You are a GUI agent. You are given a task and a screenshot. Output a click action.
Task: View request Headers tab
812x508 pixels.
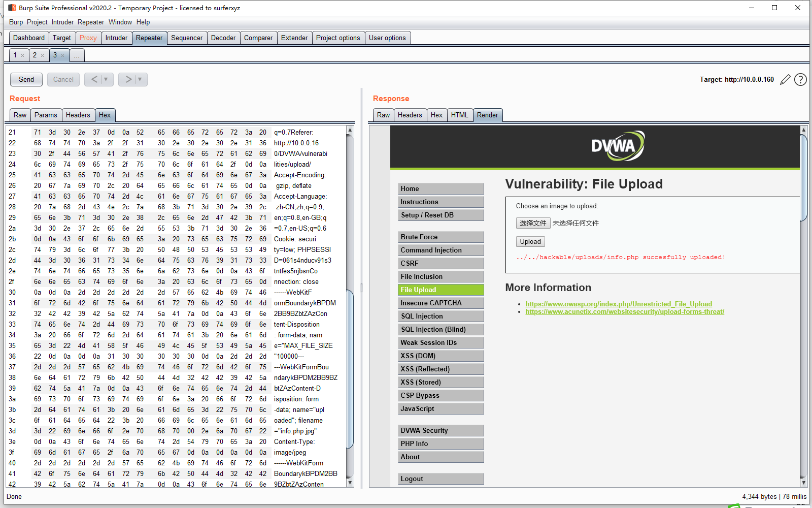click(x=78, y=115)
